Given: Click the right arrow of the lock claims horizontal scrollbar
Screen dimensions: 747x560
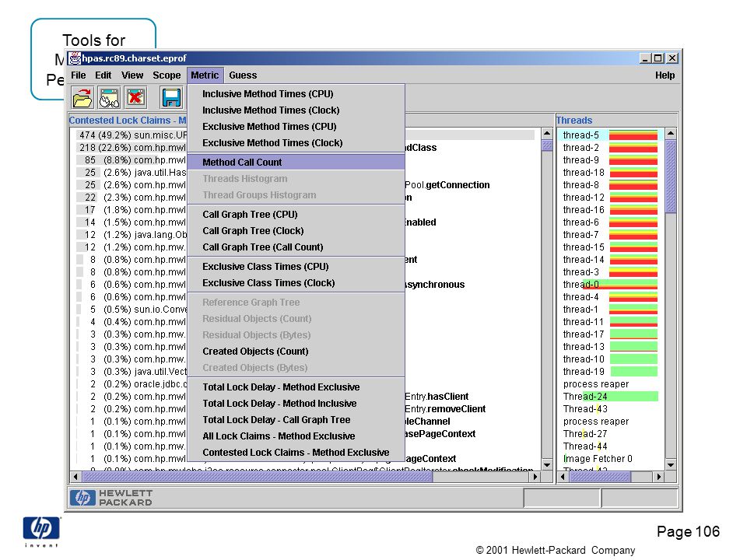Looking at the screenshot, I should pos(535,476).
